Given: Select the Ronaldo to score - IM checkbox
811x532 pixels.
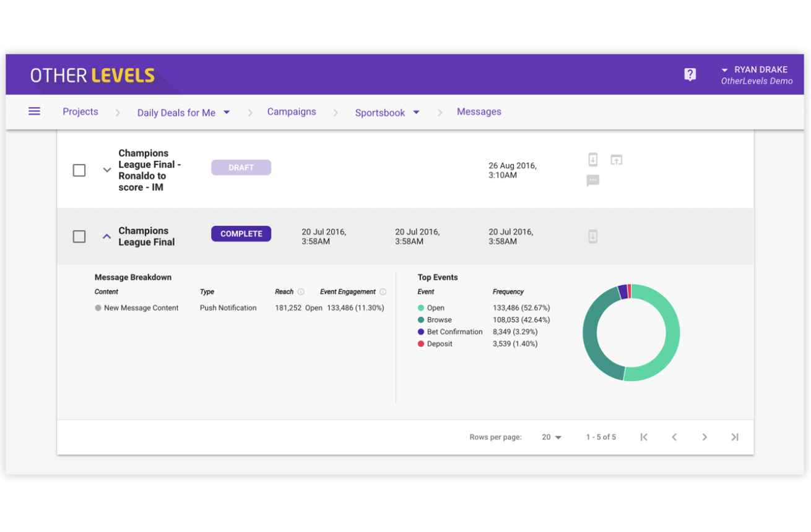Looking at the screenshot, I should pyautogui.click(x=79, y=170).
